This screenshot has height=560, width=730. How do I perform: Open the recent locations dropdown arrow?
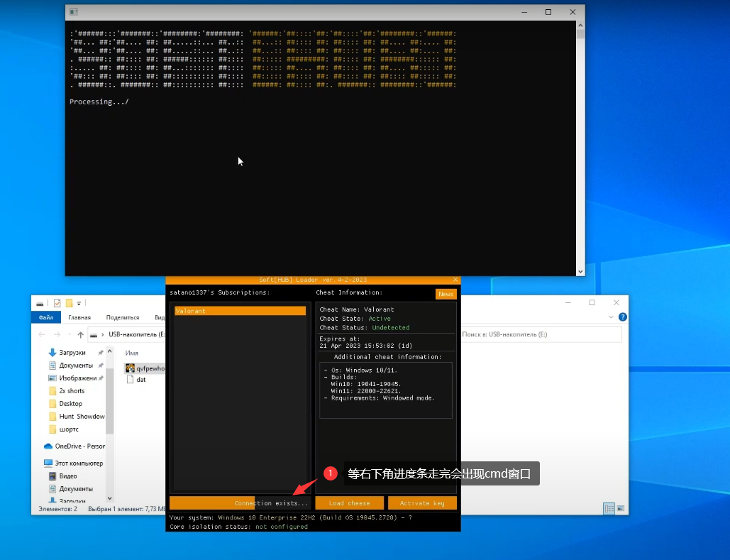click(69, 334)
